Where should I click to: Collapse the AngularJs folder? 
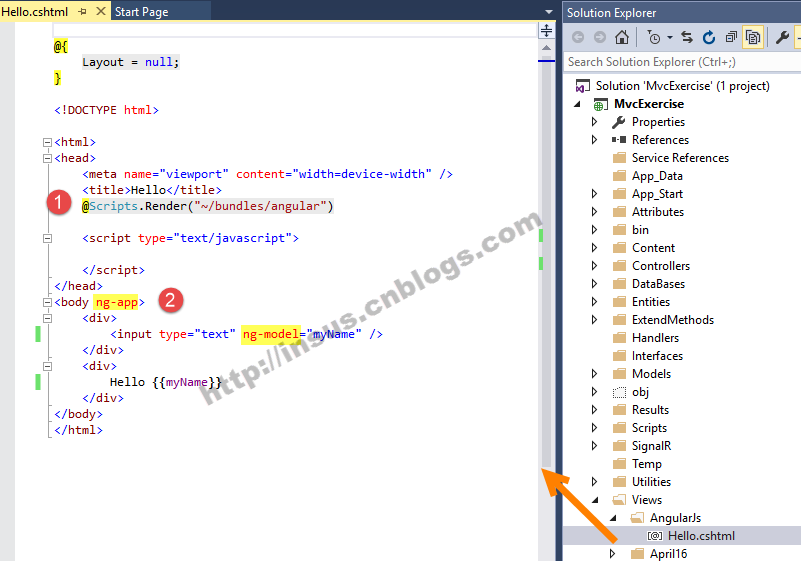coord(613,518)
